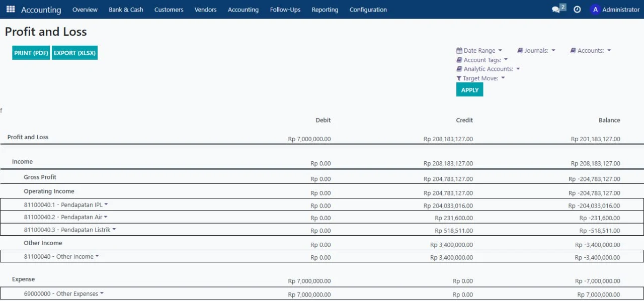
Task: Click the EXPORT (XLSX) button
Action: [x=74, y=53]
